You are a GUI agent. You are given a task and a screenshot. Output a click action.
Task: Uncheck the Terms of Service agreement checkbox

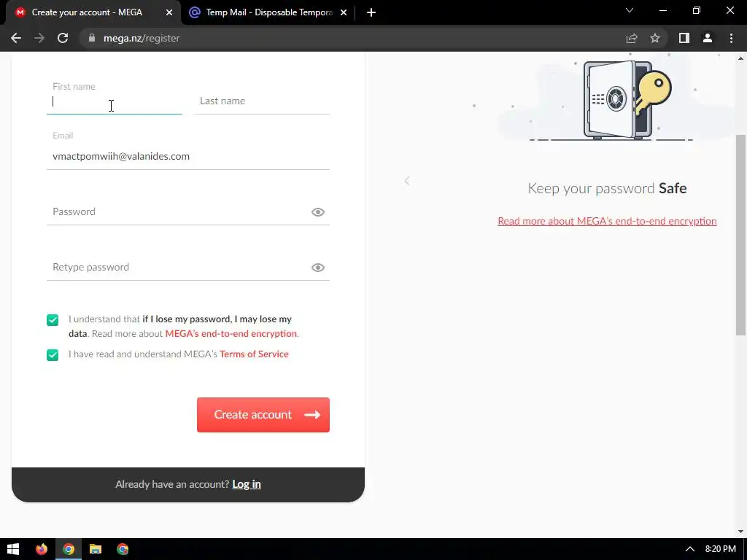[53, 355]
